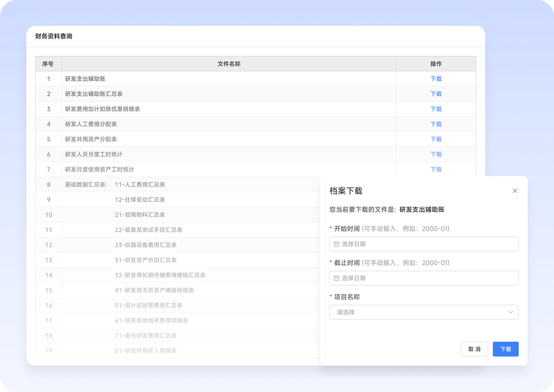554x392 pixels.
Task: Download 研发共用资产分配表
Action: point(436,139)
